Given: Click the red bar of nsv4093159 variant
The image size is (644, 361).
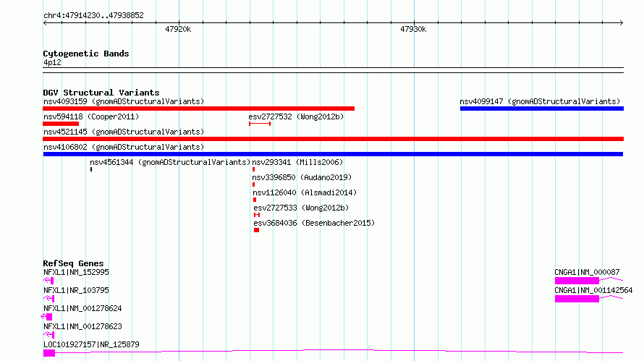Looking at the screenshot, I should click(x=198, y=109).
